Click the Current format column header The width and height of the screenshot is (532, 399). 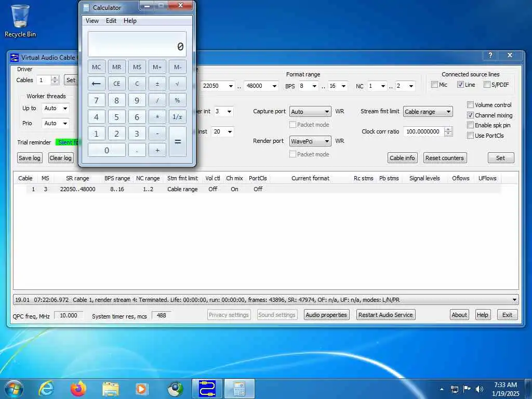click(x=310, y=178)
